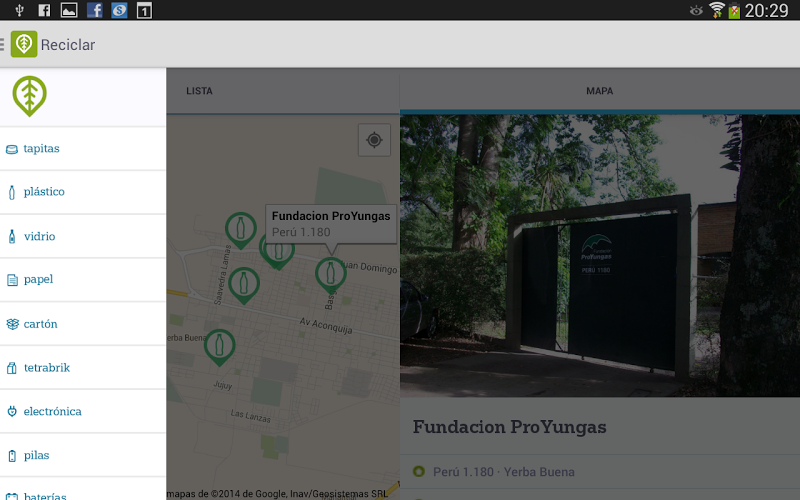Tap the battery status icon

[x=734, y=10]
